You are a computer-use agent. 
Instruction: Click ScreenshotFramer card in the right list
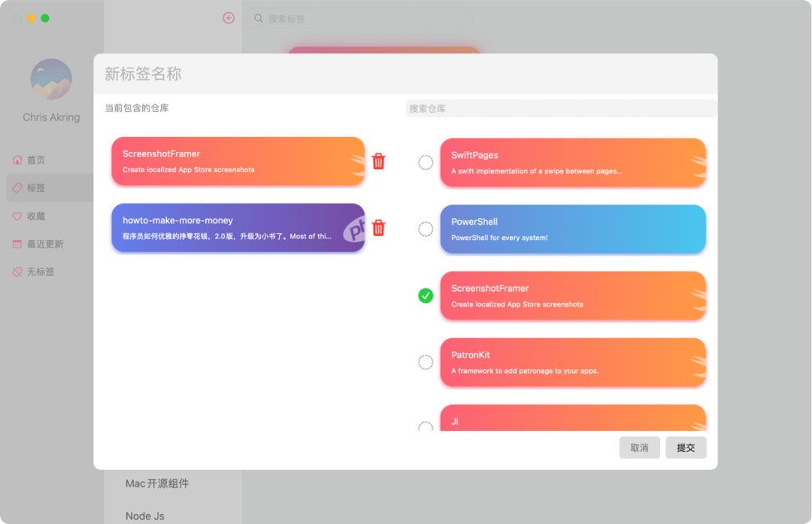coord(573,295)
